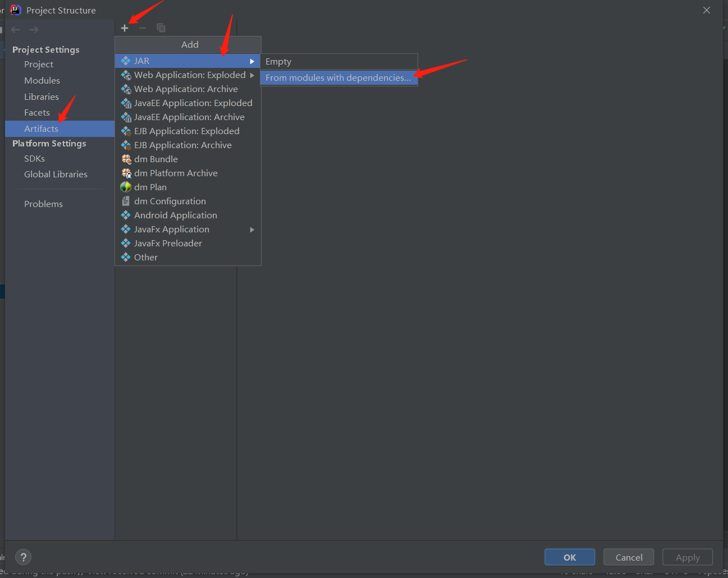The width and height of the screenshot is (728, 578).
Task: Expand the Web Application: Exploded submenu arrow
Action: click(252, 75)
